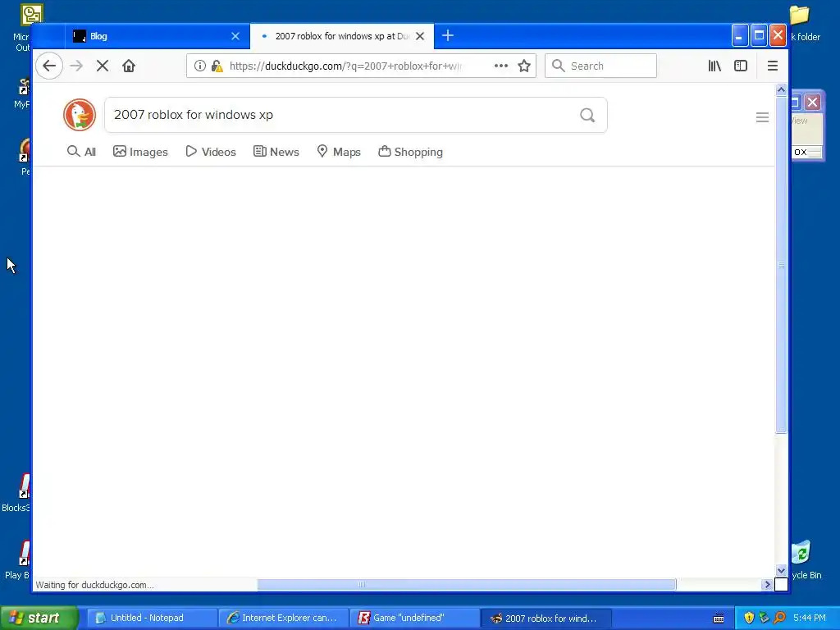Screen dimensions: 840x630
Task: Close the 2007 roblox search tab
Action: click(x=420, y=36)
